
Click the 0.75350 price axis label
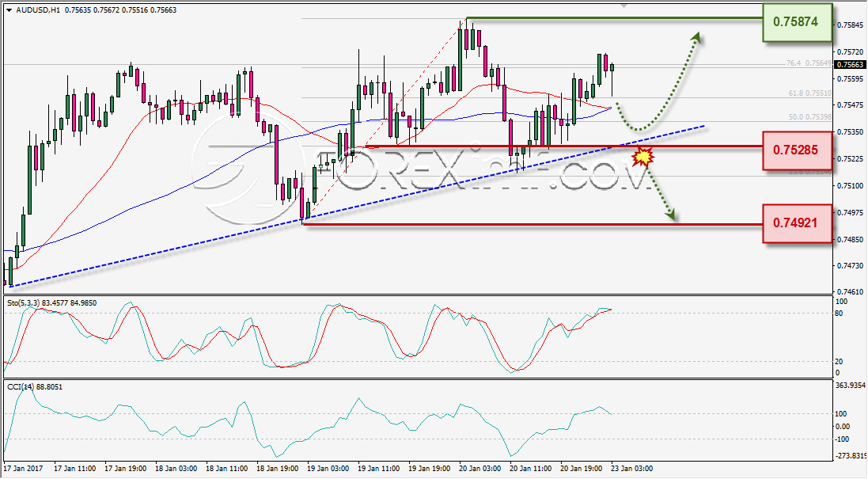(851, 132)
